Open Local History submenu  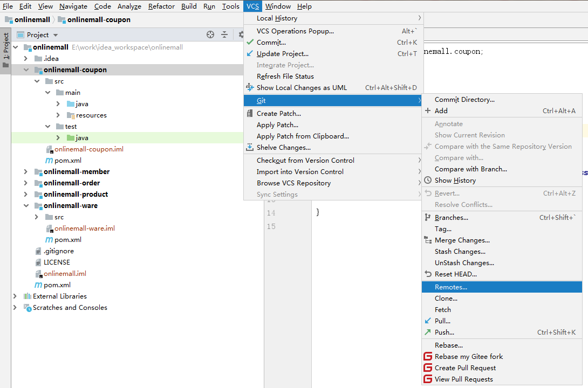point(333,18)
